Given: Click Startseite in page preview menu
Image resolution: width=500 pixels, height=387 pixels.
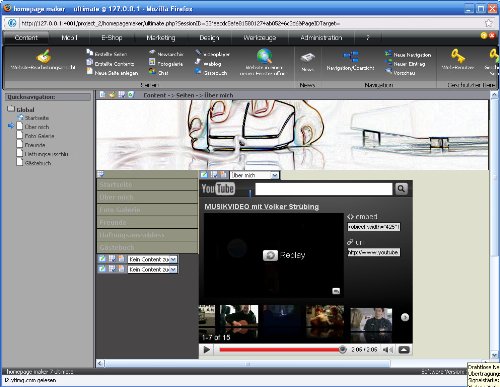Looking at the screenshot, I should coord(147,185).
